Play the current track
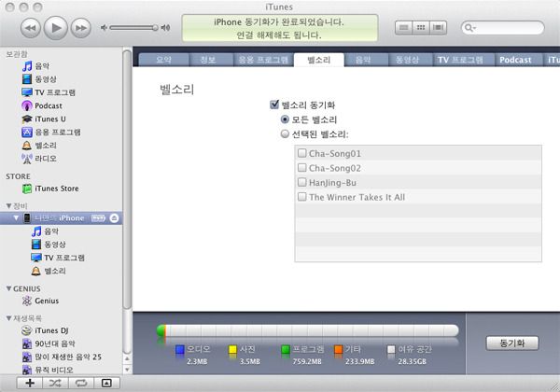 point(55,28)
